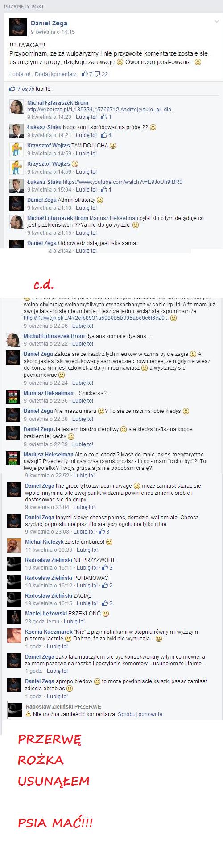Click 'Dodaj komentarz' under the main post

(x=55, y=74)
